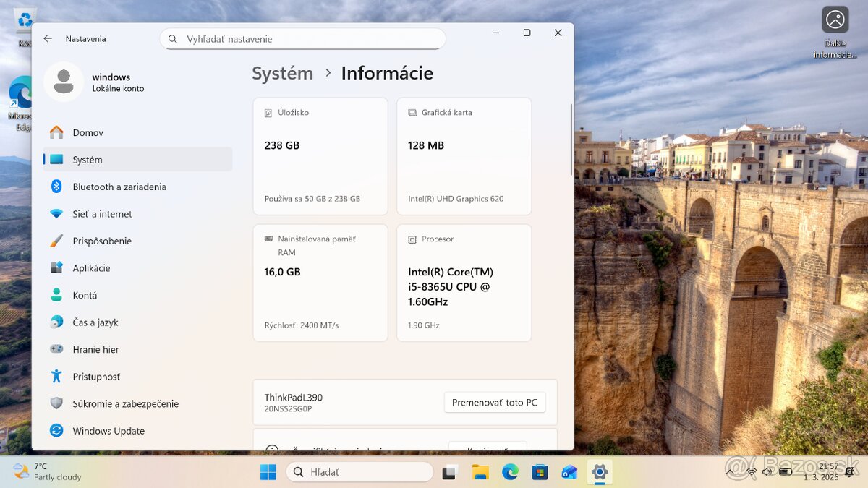Click the Premenovať toto PC button
The width and height of the screenshot is (868, 488).
pyautogui.click(x=495, y=402)
